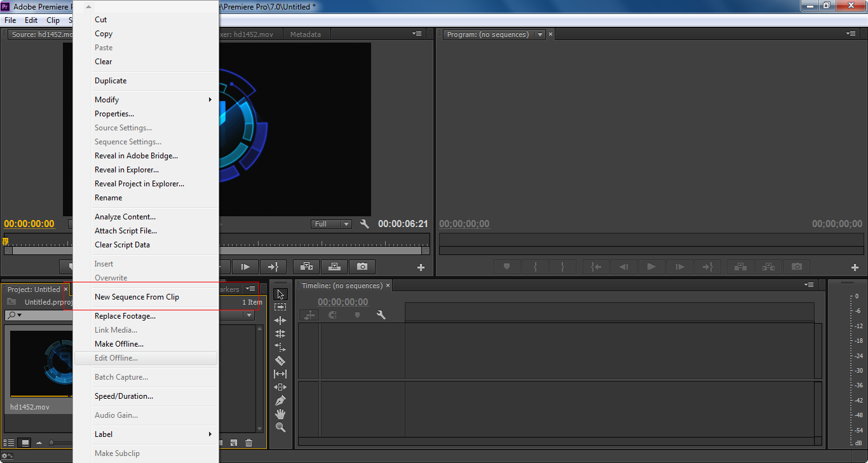This screenshot has height=463, width=868.
Task: Select the Rate Stretch tool
Action: pyautogui.click(x=280, y=347)
